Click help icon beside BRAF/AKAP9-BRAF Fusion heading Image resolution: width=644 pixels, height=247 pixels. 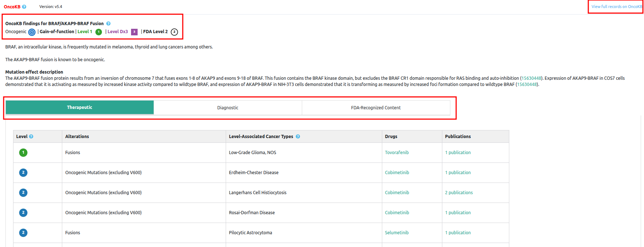(x=108, y=24)
